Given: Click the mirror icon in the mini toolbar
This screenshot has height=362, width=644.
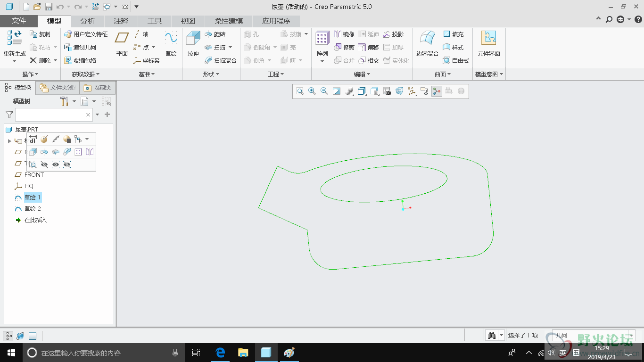Looking at the screenshot, I should point(90,152).
